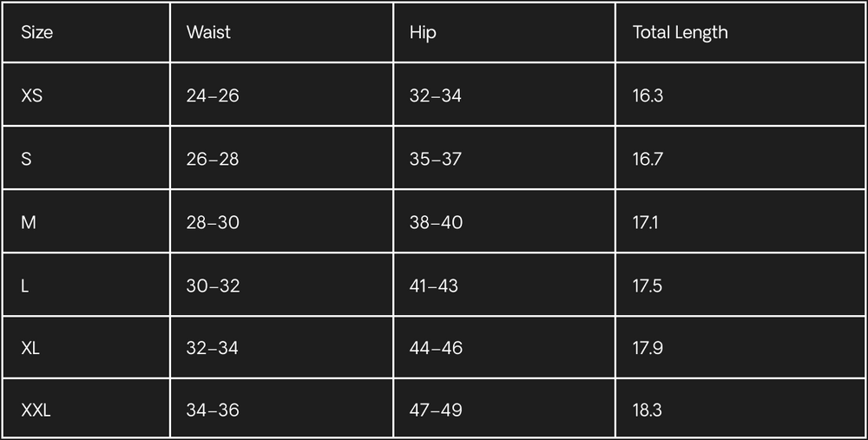
Task: Select the M size cell
Action: click(x=29, y=222)
